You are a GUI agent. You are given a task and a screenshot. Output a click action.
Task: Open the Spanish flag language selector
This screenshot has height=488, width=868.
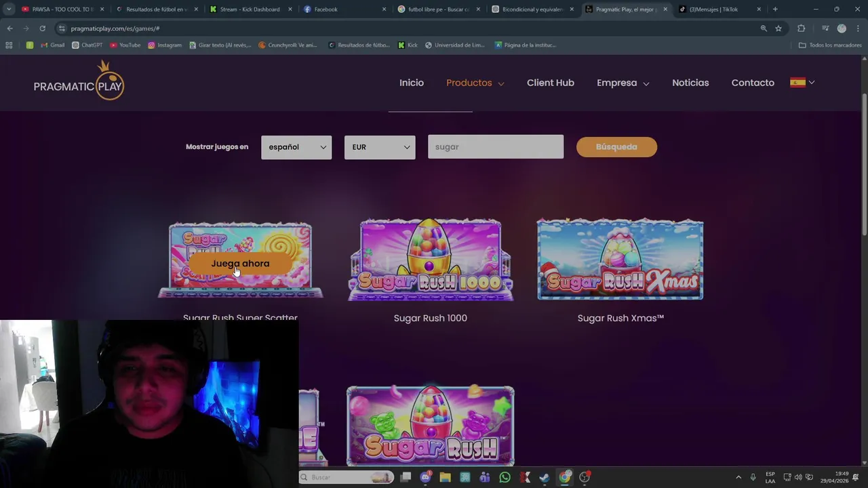point(802,83)
